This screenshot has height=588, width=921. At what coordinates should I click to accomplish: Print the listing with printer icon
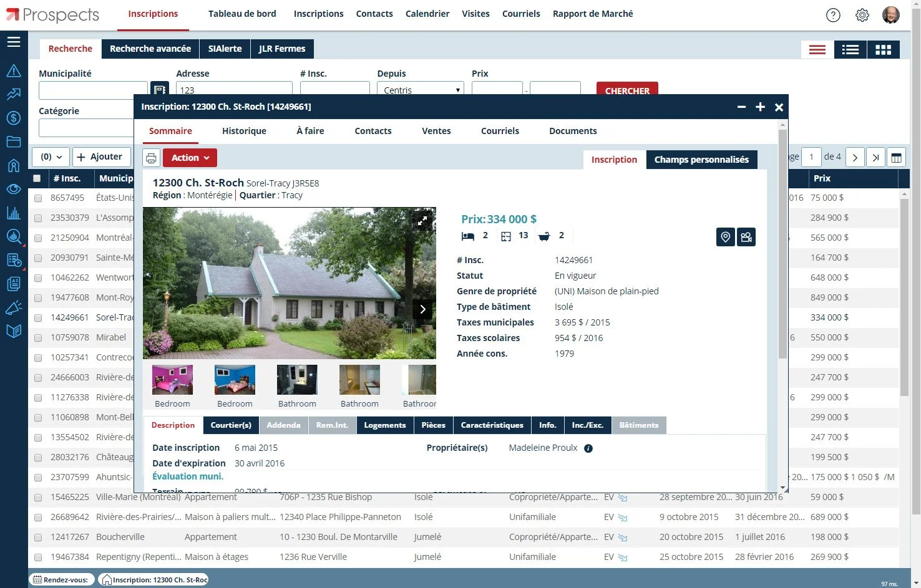click(152, 158)
